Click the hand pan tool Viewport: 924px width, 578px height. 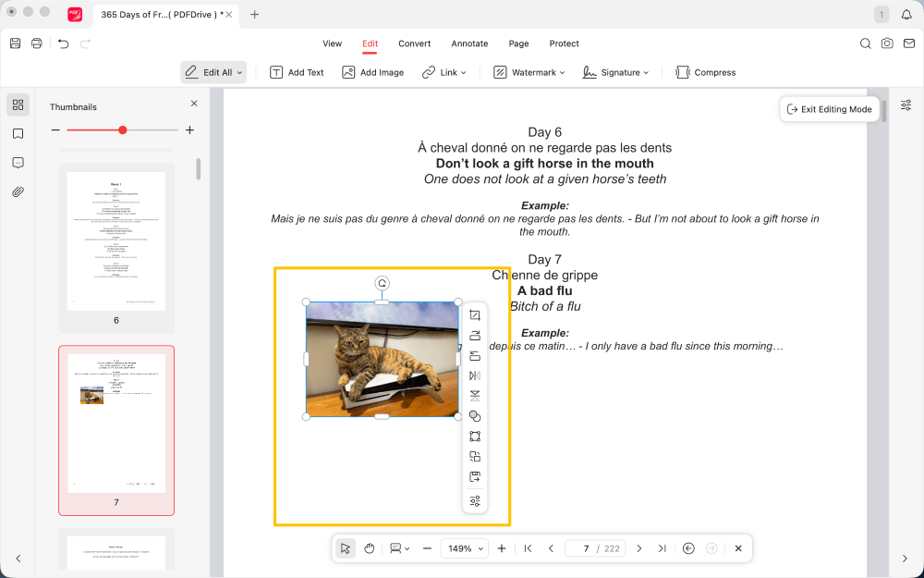[x=369, y=548]
